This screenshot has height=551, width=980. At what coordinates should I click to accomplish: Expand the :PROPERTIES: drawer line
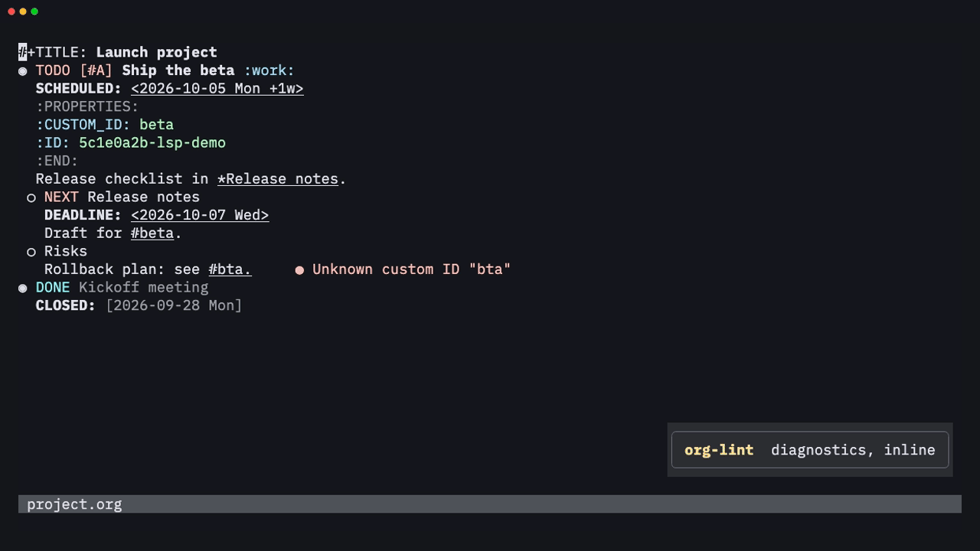(x=87, y=106)
